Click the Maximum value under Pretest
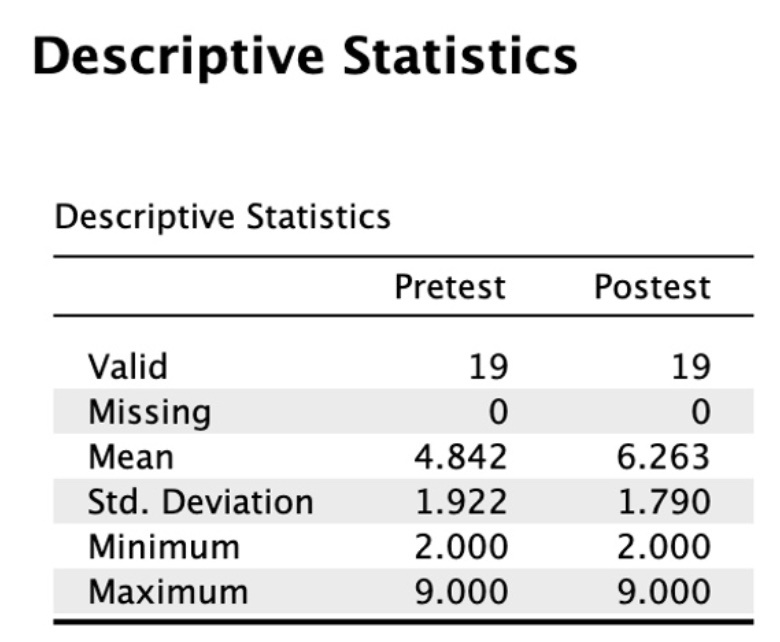Viewport: 780px width, 642px height. point(461,592)
